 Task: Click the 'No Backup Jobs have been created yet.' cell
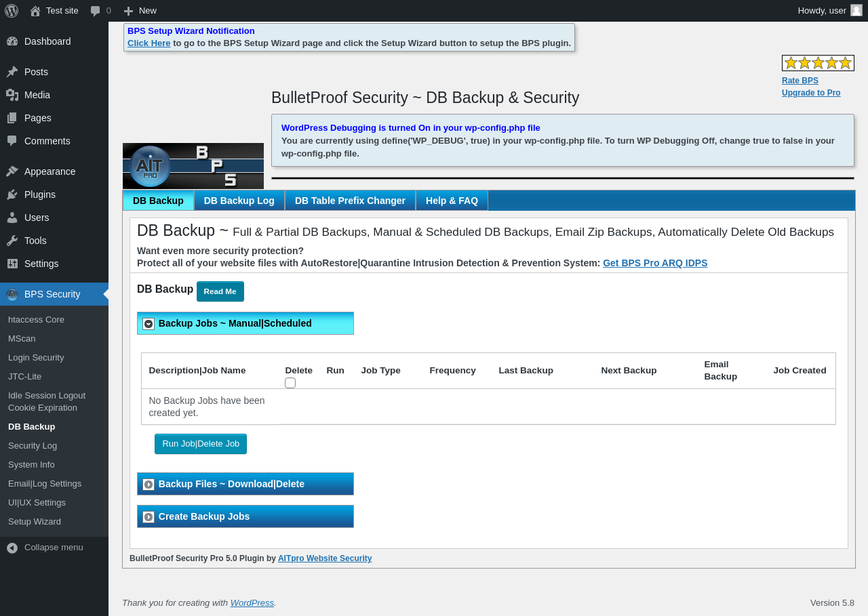pos(210,407)
